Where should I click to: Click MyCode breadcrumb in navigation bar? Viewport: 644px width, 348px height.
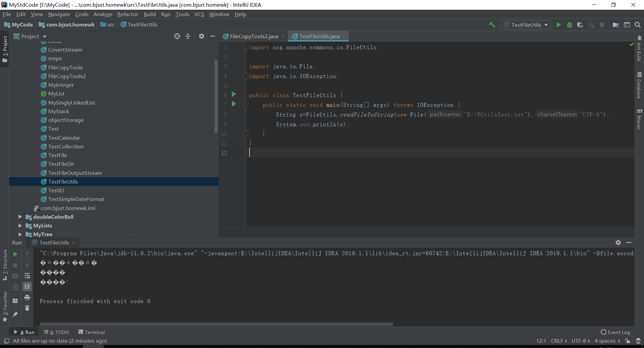click(x=19, y=25)
